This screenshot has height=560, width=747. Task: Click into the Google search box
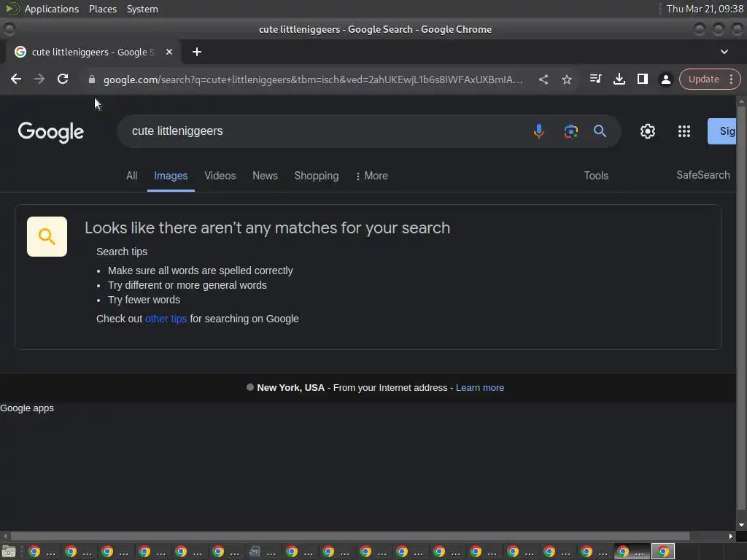coord(329,131)
